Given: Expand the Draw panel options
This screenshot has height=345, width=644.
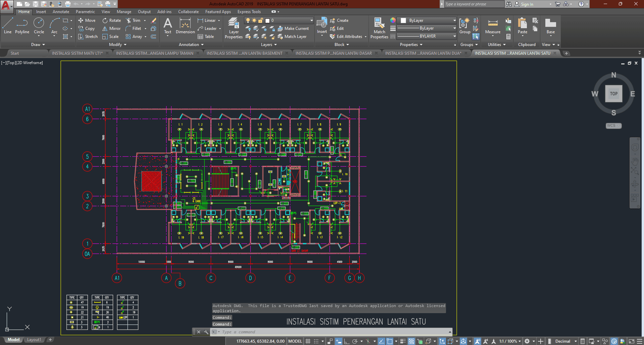Looking at the screenshot, I should click(x=38, y=45).
